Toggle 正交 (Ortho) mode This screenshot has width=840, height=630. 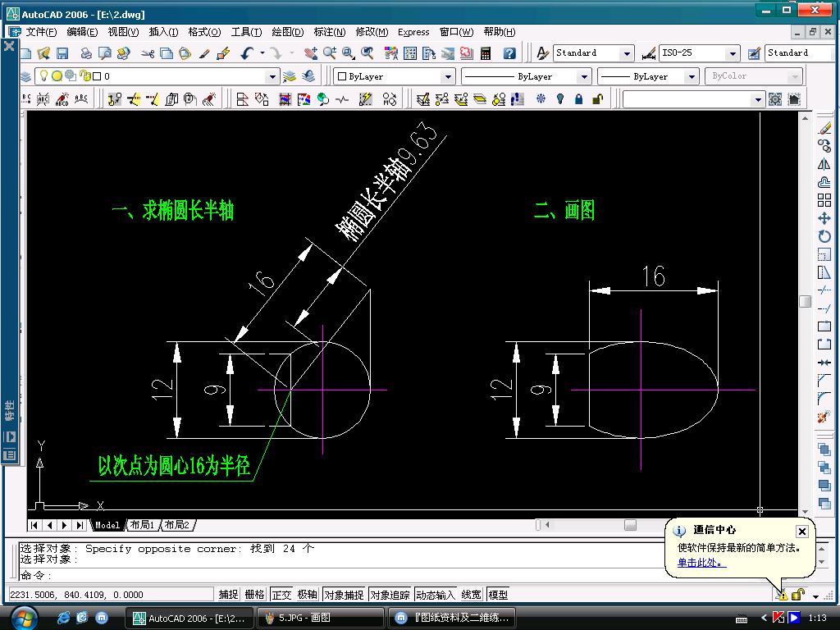[281, 595]
